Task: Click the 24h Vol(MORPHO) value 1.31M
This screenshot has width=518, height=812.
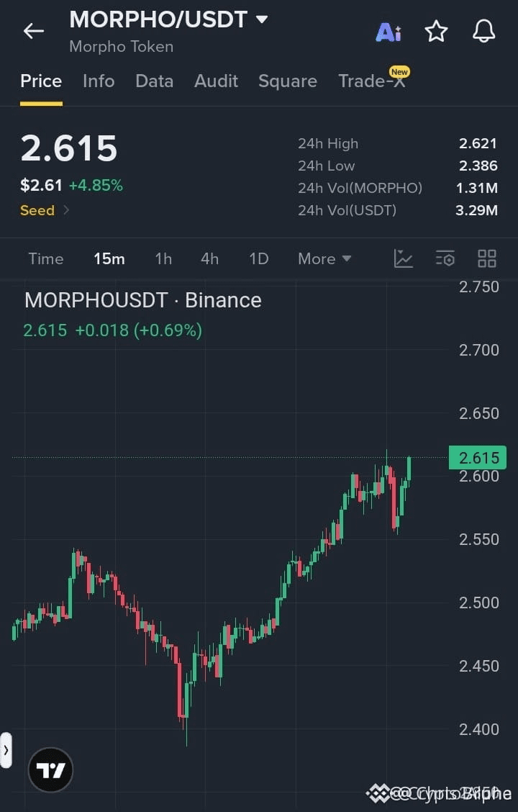Action: (476, 188)
